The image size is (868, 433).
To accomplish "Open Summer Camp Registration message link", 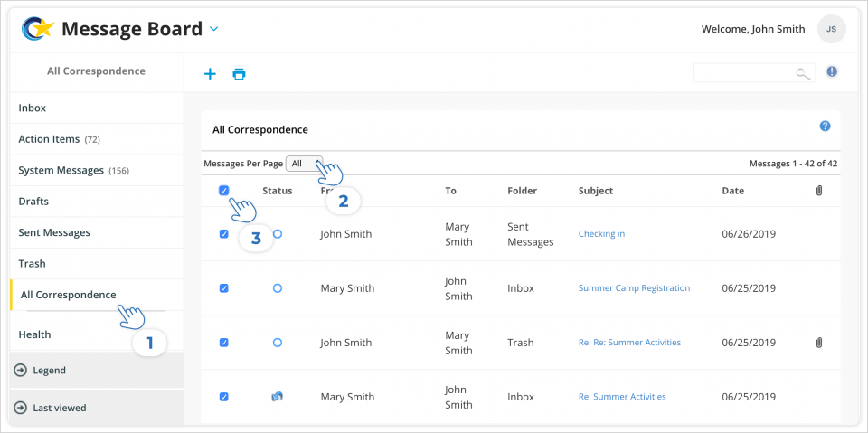I will 635,288.
